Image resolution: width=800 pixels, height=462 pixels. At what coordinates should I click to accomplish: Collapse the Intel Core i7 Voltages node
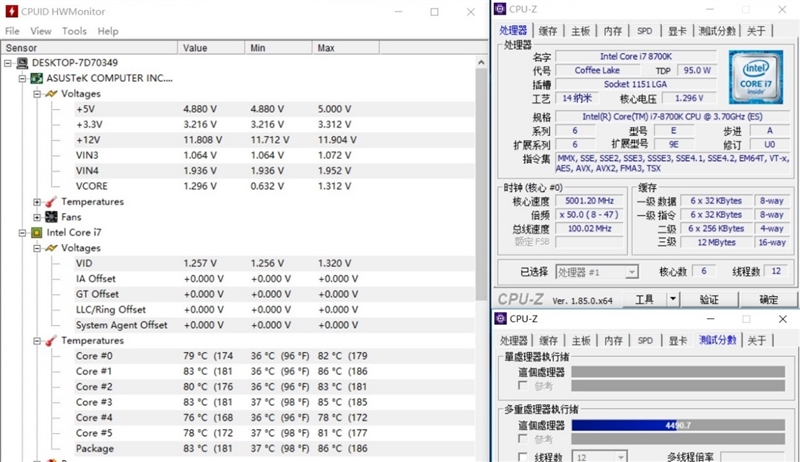(x=37, y=248)
